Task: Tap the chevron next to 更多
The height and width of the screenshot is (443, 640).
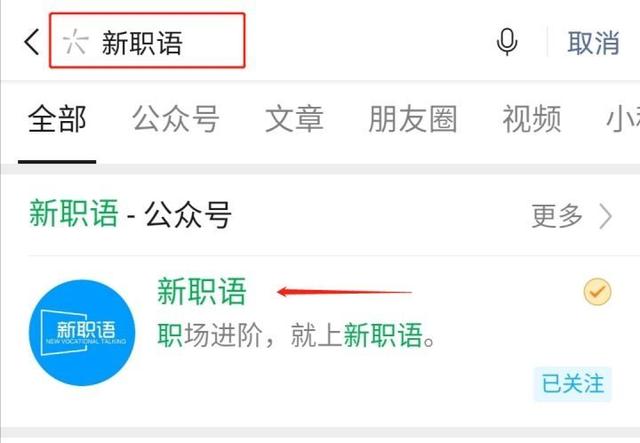Action: tap(606, 216)
